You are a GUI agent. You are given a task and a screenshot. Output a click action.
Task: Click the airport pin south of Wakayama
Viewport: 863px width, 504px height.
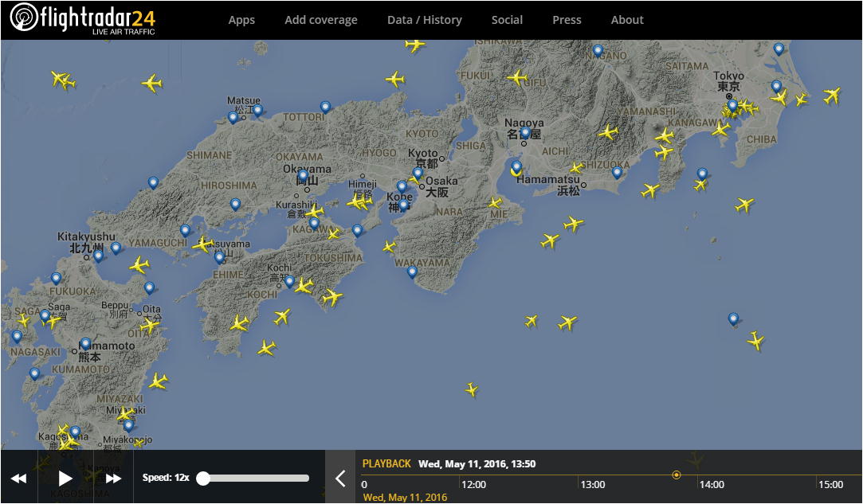(x=412, y=272)
